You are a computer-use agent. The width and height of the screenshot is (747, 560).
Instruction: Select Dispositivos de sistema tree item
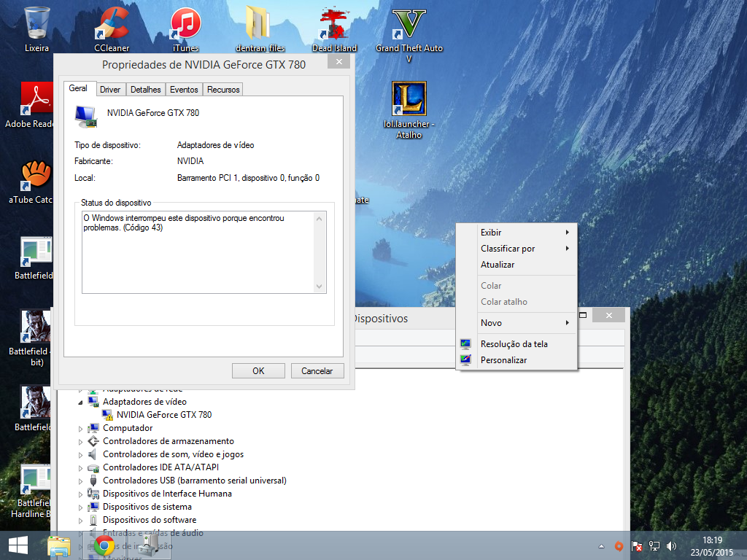pyautogui.click(x=147, y=507)
